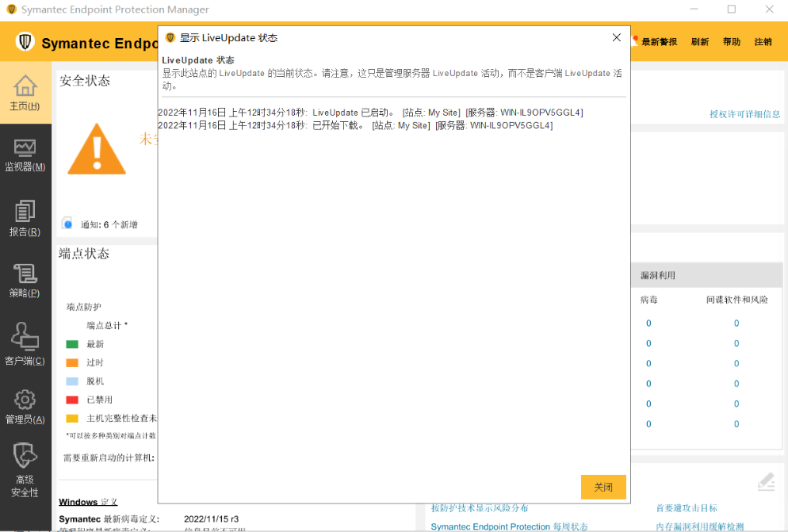
Task: Click the Symantec shield logo in header
Action: (25, 42)
